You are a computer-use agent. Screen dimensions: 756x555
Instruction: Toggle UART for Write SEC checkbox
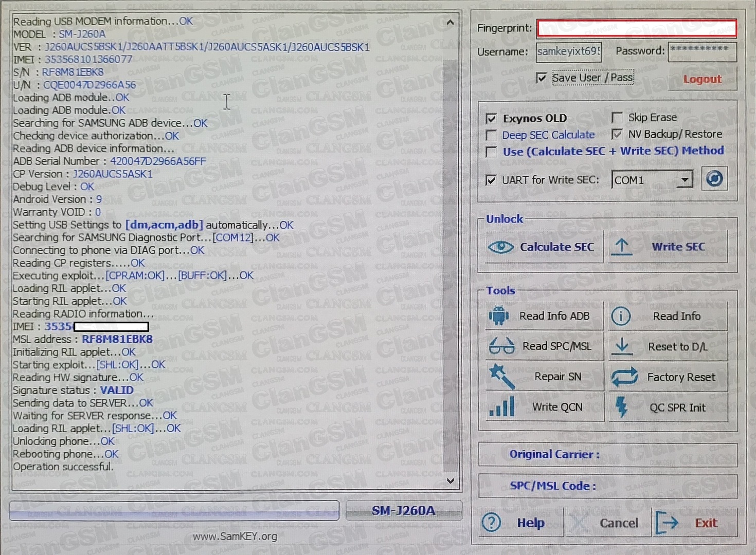491,180
